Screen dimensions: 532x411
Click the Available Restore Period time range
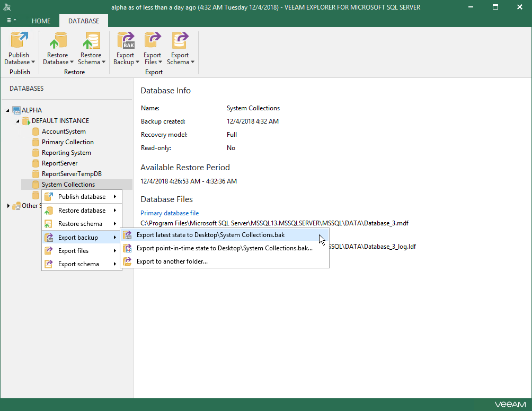click(x=189, y=181)
